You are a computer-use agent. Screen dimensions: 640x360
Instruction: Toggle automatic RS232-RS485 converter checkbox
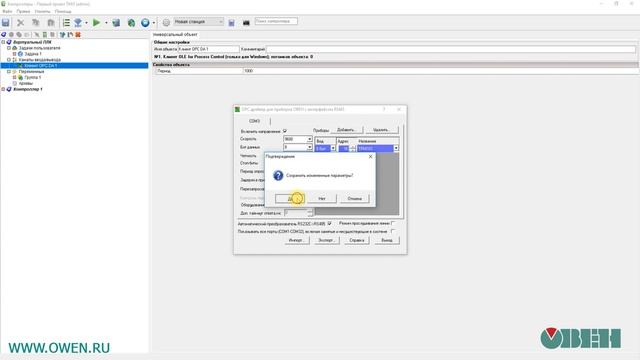329,224
